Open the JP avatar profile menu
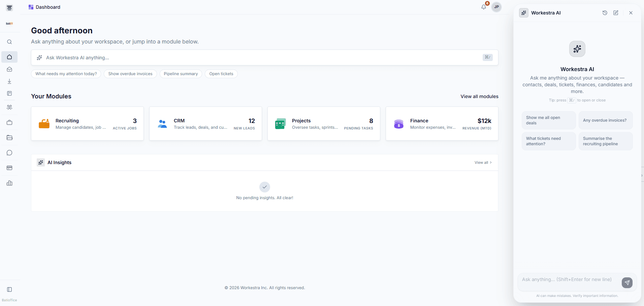 496,7
